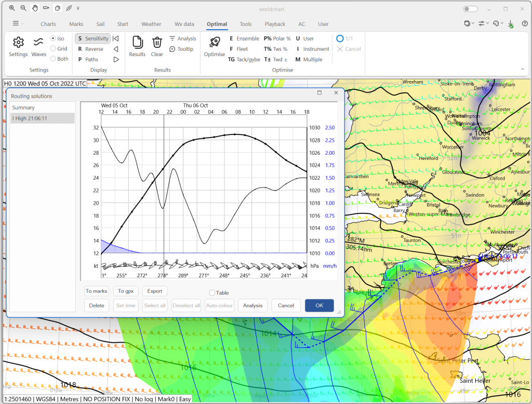Screen dimensions: 532x404
Task: Click zoom in magnifier icon
Action: 12,8
